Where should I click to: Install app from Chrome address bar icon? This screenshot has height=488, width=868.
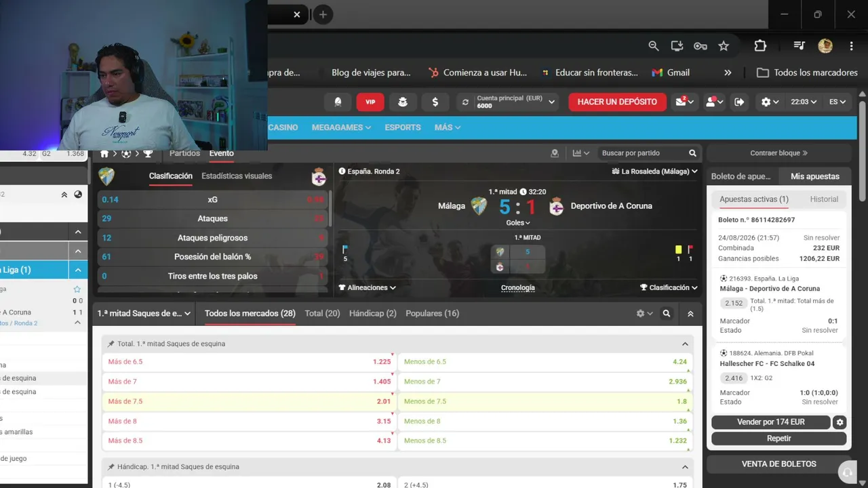pyautogui.click(x=677, y=46)
